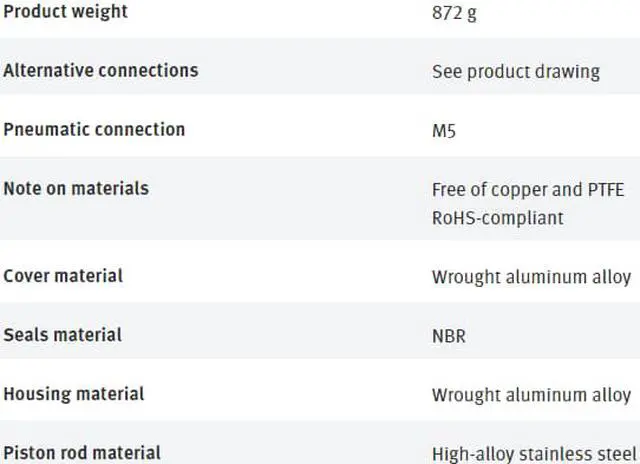Click the Note on materials label
The height and width of the screenshot is (464, 640).
coord(76,188)
